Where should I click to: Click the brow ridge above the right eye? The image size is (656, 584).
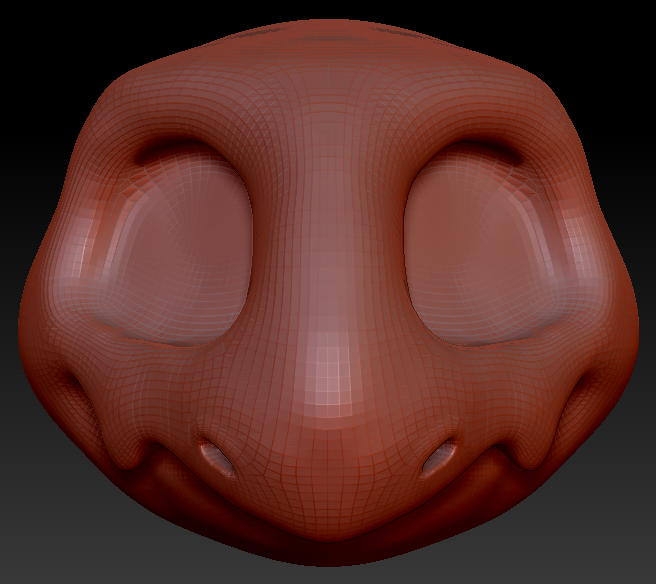click(x=470, y=140)
